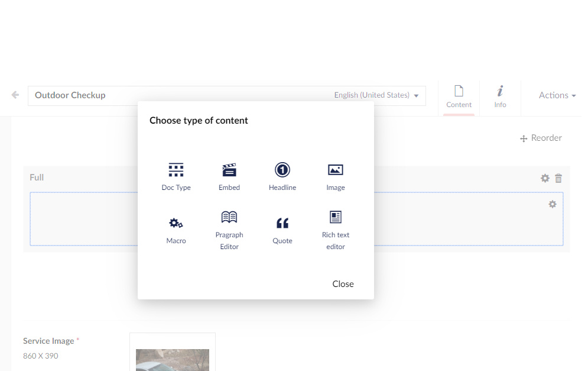
Task: Delete the Full row with trash icon
Action: point(558,178)
